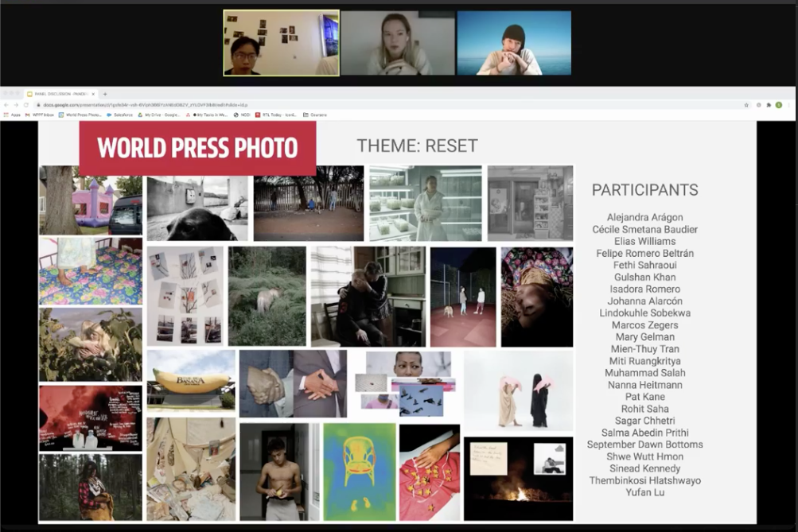Viewport: 798px width, 532px height.
Task: Click the two figures with pink flamingos photo
Action: [x=518, y=390]
